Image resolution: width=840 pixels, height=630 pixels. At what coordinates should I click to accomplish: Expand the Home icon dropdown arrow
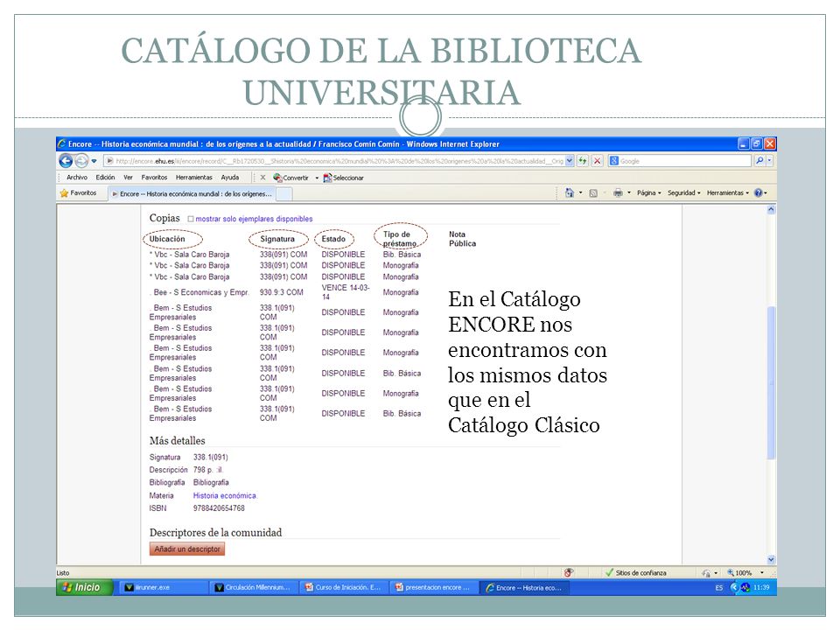(581, 192)
